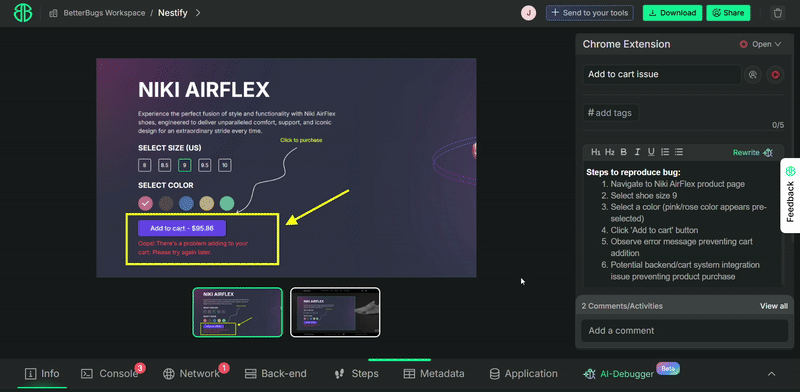Click 'Navigate to Niki AirFlex product page' step
This screenshot has height=392, width=800.
pos(678,184)
